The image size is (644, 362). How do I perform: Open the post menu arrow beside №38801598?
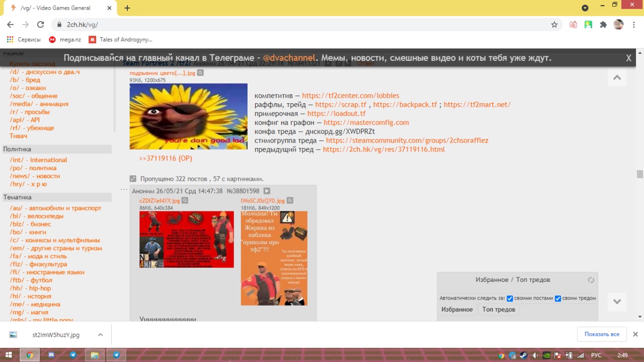267,191
